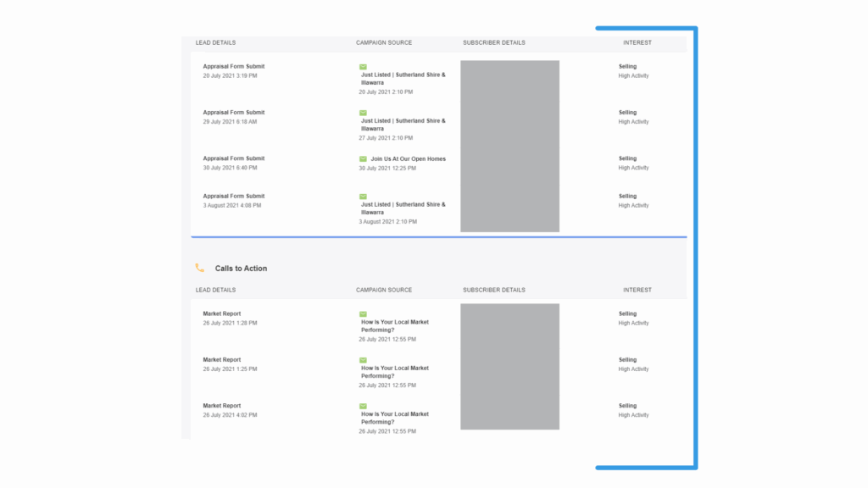Click Selling in the 20 July 3:19 PM lead row
Image resolution: width=868 pixels, height=488 pixels.
click(627, 66)
